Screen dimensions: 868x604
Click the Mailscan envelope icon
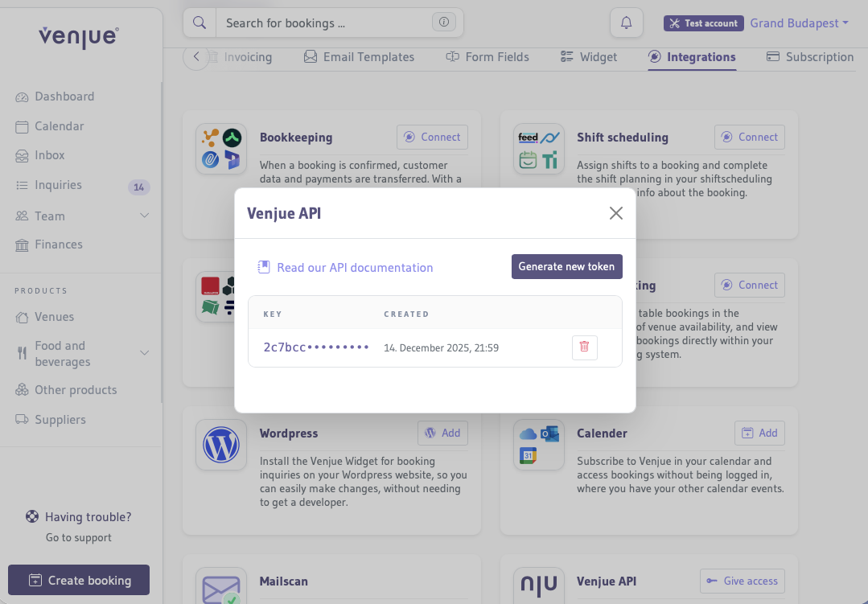coord(220,590)
